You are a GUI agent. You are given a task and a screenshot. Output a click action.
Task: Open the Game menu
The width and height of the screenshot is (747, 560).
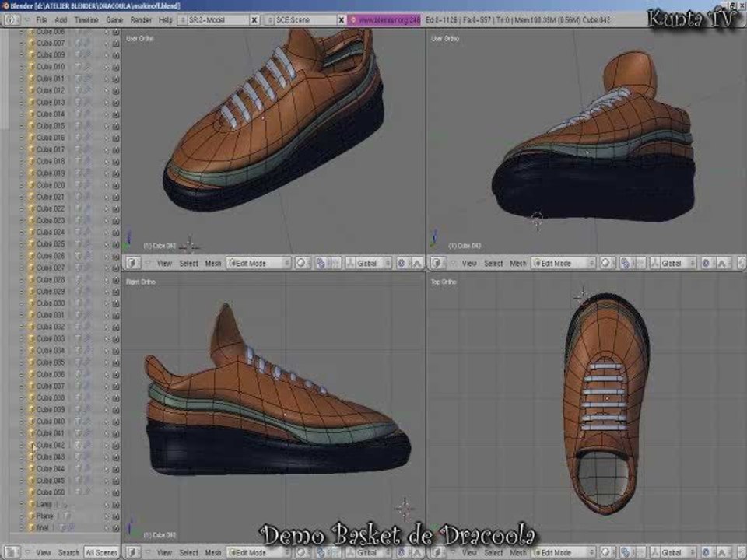(114, 20)
